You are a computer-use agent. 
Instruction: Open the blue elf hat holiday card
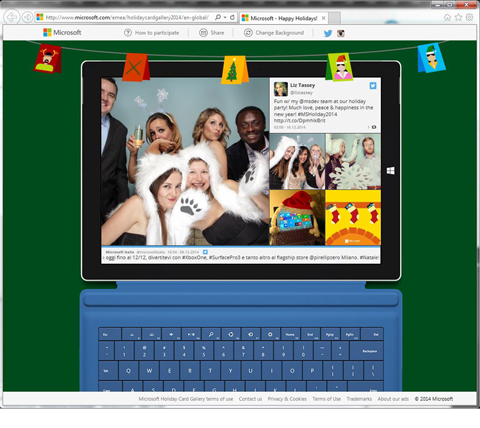(431, 57)
